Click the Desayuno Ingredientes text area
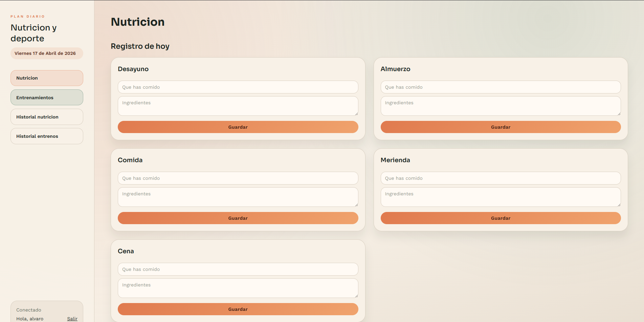This screenshot has width=644, height=322. coord(238,106)
